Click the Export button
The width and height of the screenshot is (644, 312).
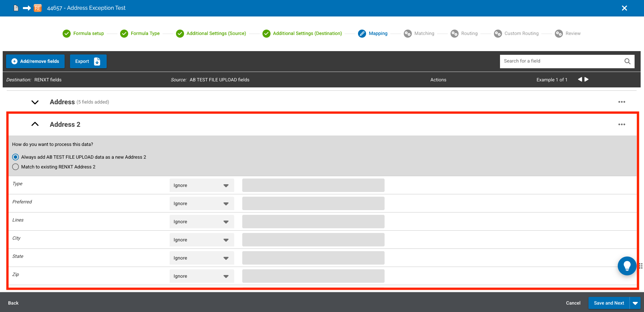tap(88, 61)
